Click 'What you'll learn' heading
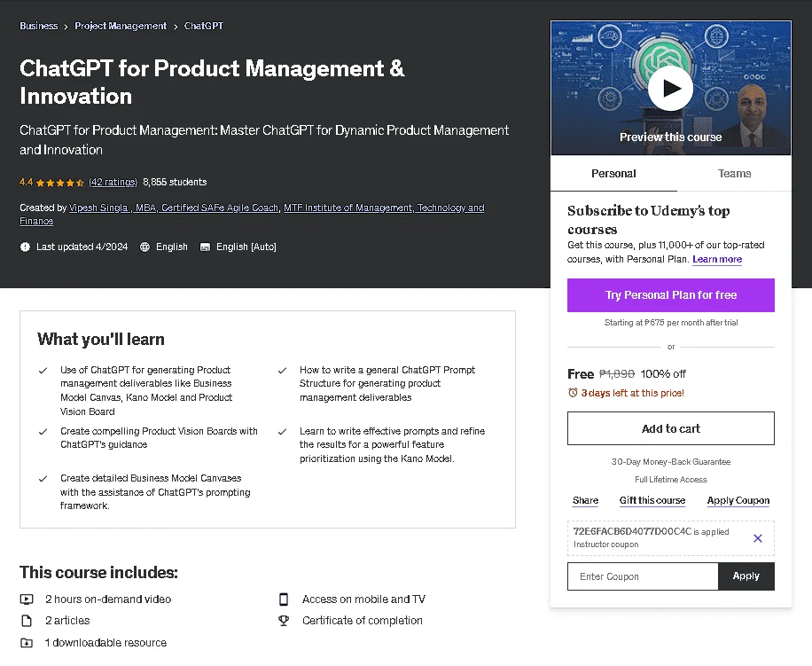This screenshot has height=666, width=812. click(101, 340)
